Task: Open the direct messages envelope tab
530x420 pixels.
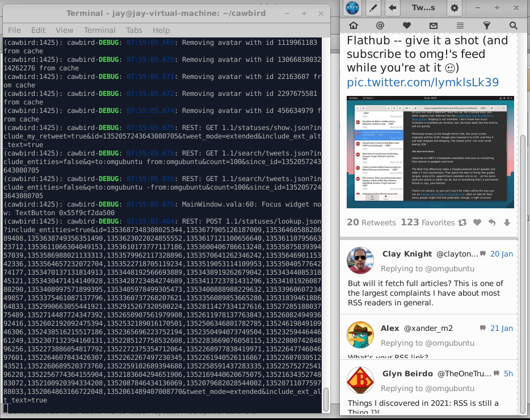Action: click(434, 26)
